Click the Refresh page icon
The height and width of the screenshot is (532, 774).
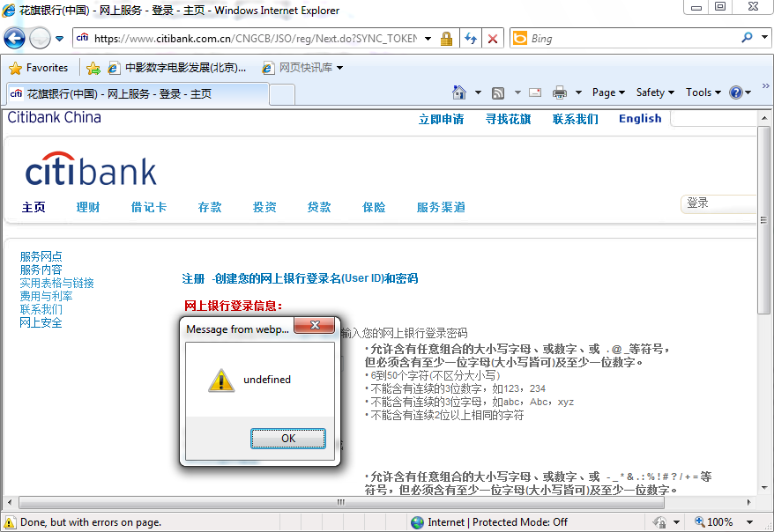[471, 39]
